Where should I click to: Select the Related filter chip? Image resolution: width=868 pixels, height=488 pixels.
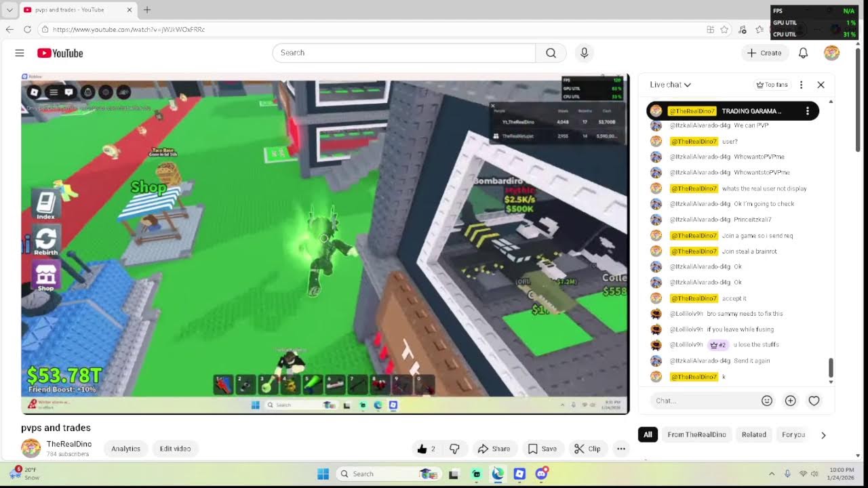[753, 435]
